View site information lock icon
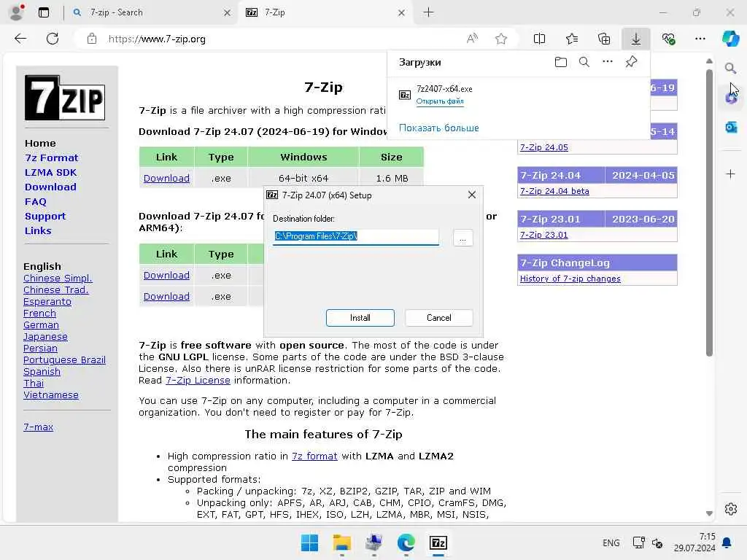747x560 pixels. pos(92,39)
